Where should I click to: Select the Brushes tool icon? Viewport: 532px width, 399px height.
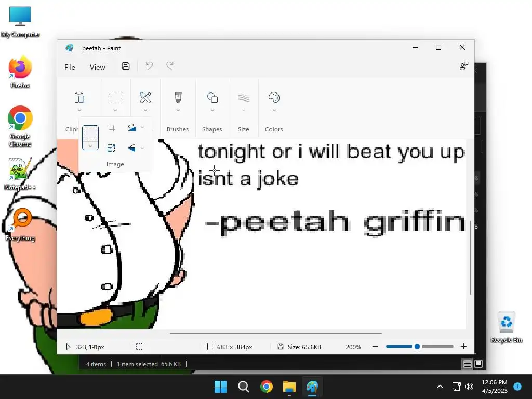tap(178, 98)
